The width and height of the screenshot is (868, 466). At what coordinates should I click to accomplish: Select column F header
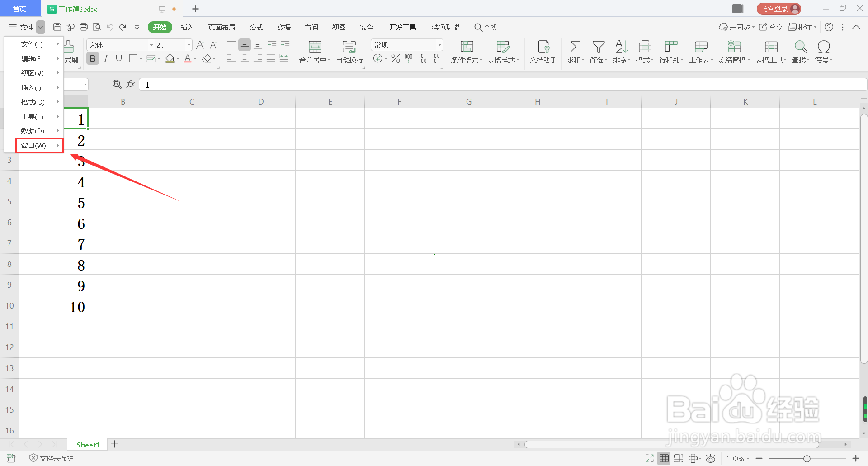pos(399,102)
